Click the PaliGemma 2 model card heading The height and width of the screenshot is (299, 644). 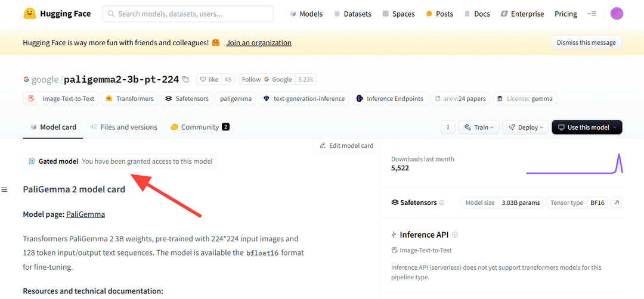click(74, 189)
